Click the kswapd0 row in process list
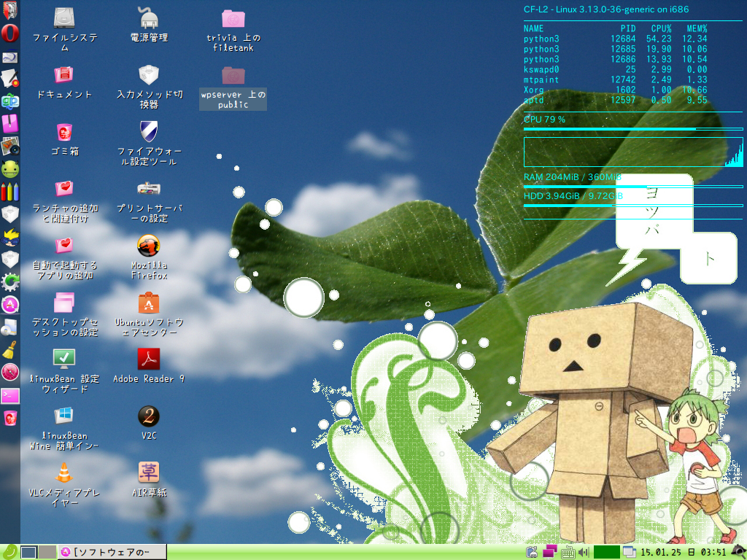Viewport: 747px width, 560px height. 616,69
